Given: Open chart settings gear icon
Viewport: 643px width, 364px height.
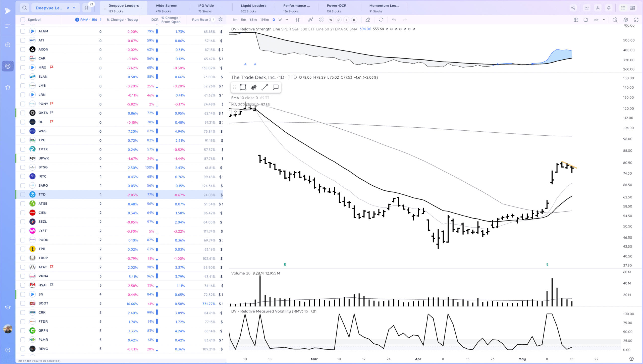Looking at the screenshot, I should click(626, 20).
